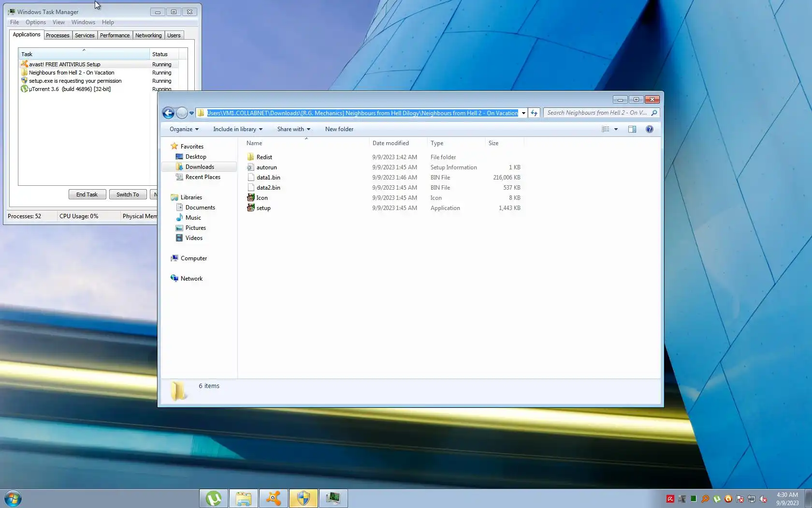Click the uTorrent tray icon
812x508 pixels.
(x=717, y=499)
